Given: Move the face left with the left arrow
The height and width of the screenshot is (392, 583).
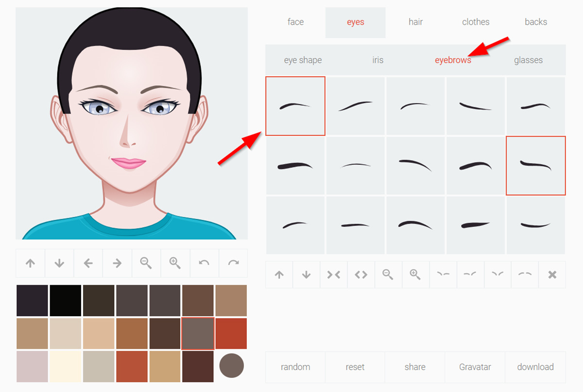Looking at the screenshot, I should [88, 263].
